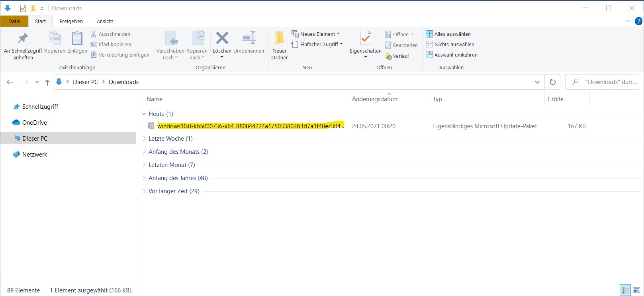This screenshot has width=644, height=296.
Task: Switch to details view icon
Action: (x=626, y=290)
